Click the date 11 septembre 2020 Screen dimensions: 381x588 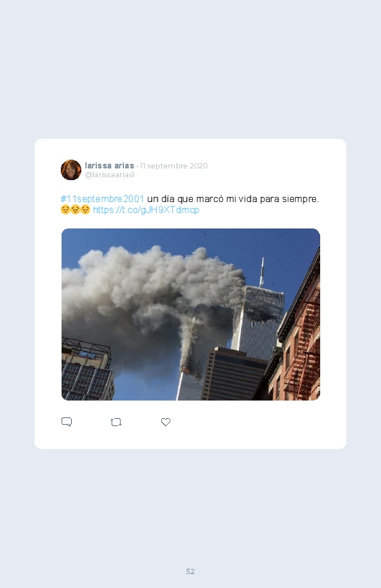174,165
